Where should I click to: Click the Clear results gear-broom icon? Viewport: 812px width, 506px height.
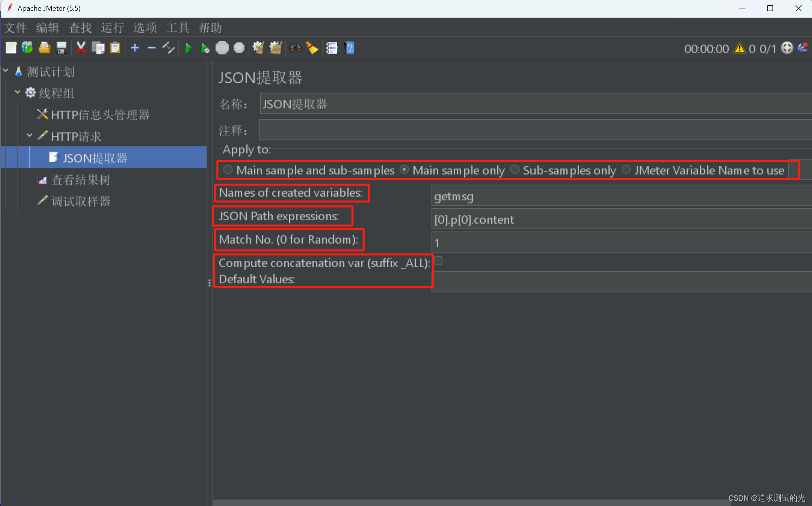coord(258,48)
